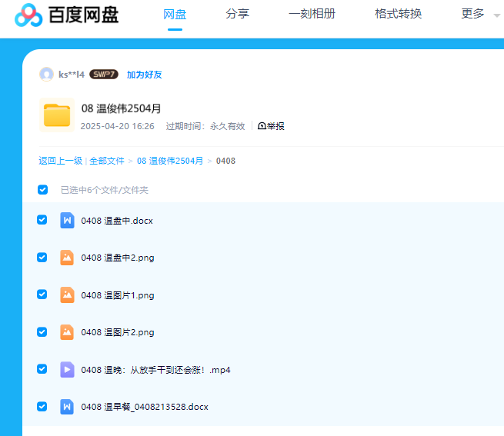Click the yellow folder icon

coord(56,115)
